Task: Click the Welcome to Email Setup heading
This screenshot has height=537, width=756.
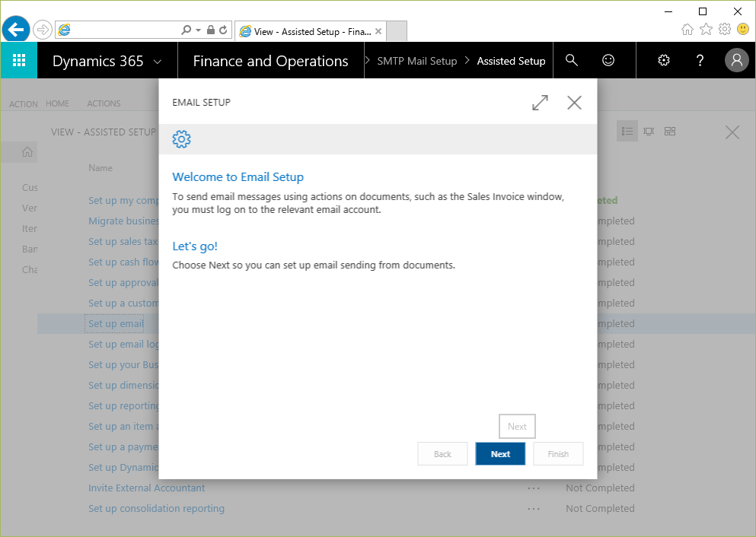Action: 238,176
